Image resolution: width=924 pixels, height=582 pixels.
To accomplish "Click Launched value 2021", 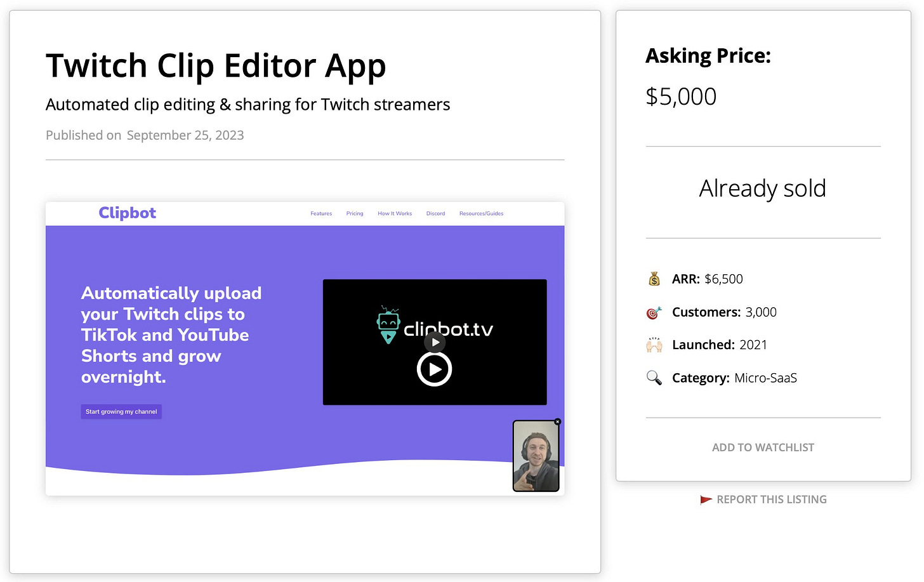I will point(753,345).
